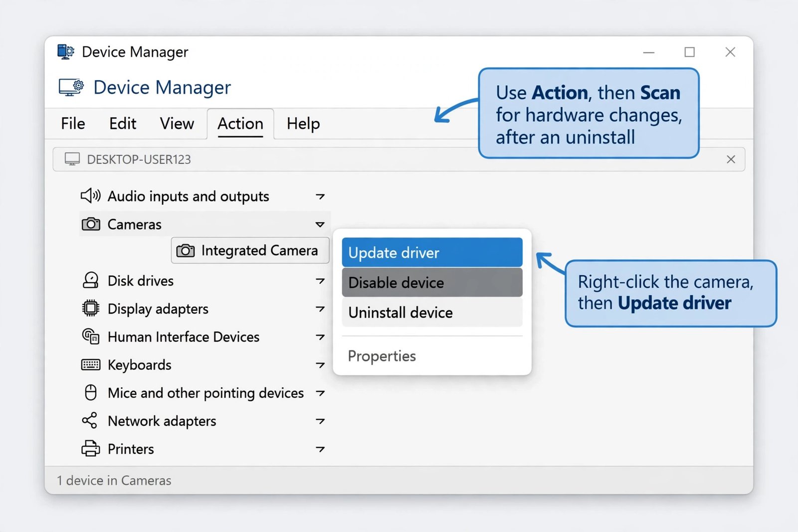Click the Human Interface Devices icon
The image size is (798, 532).
90,337
